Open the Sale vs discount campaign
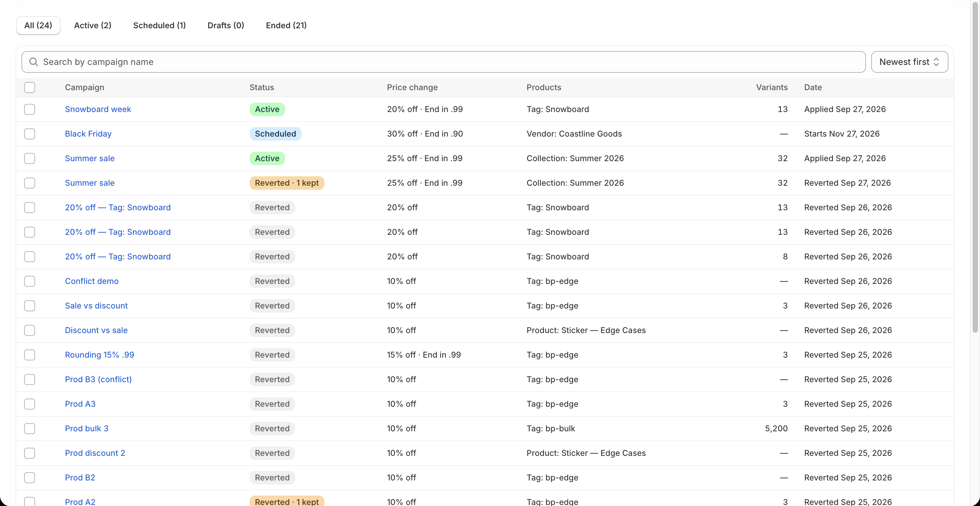The width and height of the screenshot is (980, 506). click(96, 306)
